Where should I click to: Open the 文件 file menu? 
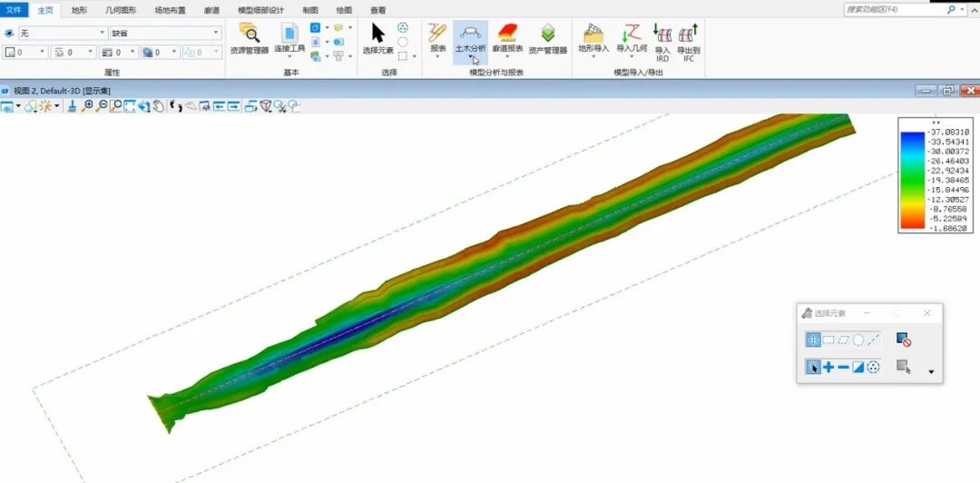(15, 10)
